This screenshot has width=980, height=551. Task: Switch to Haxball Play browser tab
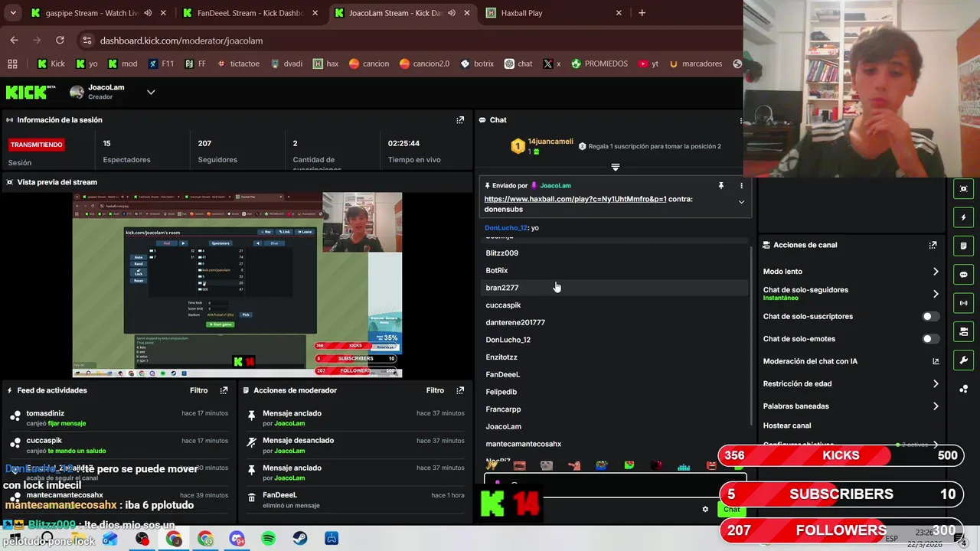554,13
